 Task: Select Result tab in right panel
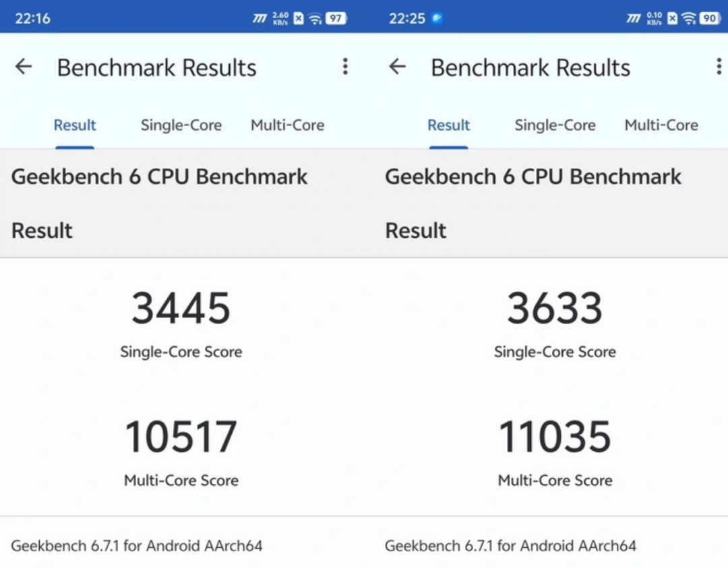pyautogui.click(x=448, y=125)
